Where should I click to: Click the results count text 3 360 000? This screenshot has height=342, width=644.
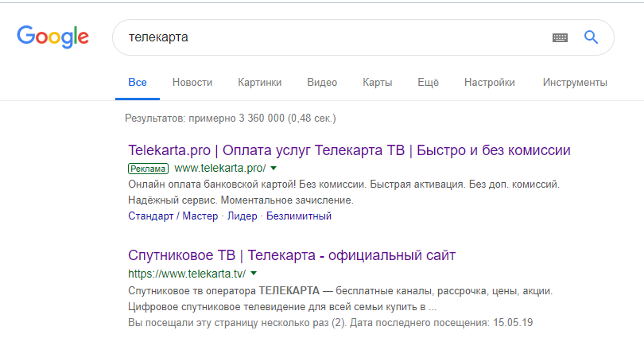(x=262, y=119)
